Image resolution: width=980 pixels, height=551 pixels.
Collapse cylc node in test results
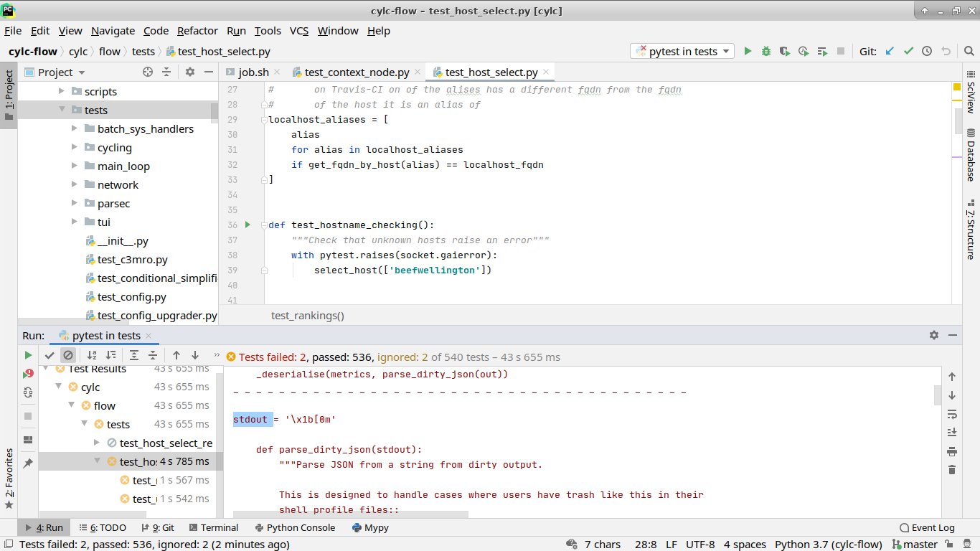click(x=59, y=387)
